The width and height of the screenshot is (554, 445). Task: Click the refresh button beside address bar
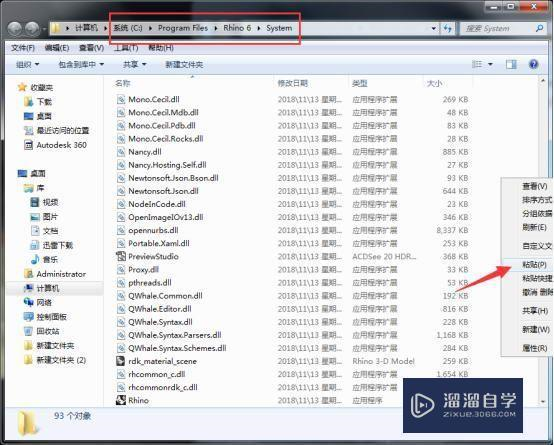click(448, 28)
